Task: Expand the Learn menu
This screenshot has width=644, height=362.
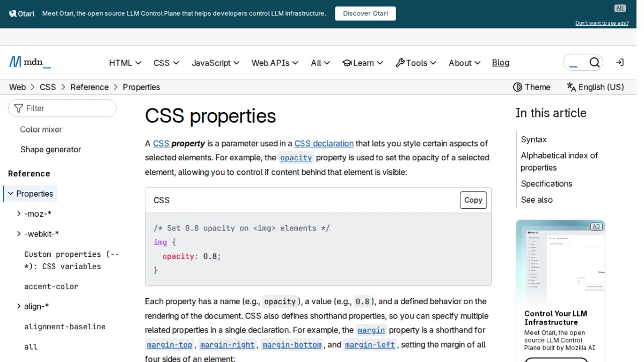Action: 363,63
